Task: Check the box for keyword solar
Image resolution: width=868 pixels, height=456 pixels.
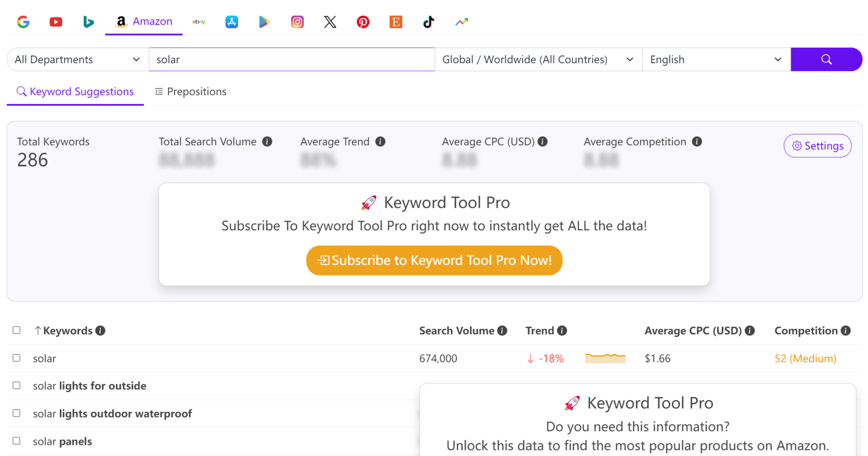Action: (17, 358)
